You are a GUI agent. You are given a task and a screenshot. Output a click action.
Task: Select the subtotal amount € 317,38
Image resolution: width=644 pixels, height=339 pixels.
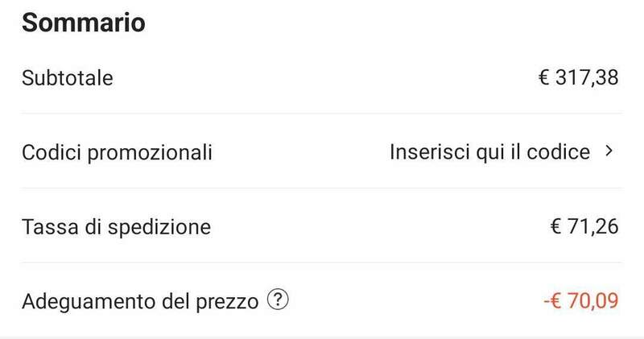coord(578,78)
